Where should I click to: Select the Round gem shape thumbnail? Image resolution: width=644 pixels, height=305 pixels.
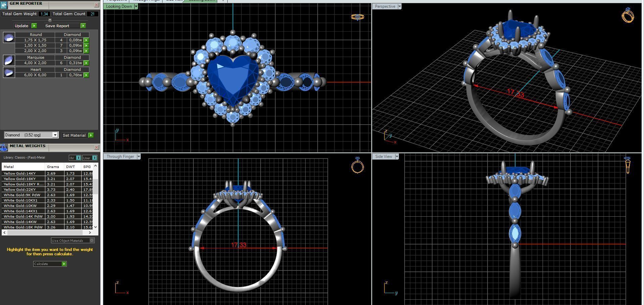pyautogui.click(x=9, y=37)
